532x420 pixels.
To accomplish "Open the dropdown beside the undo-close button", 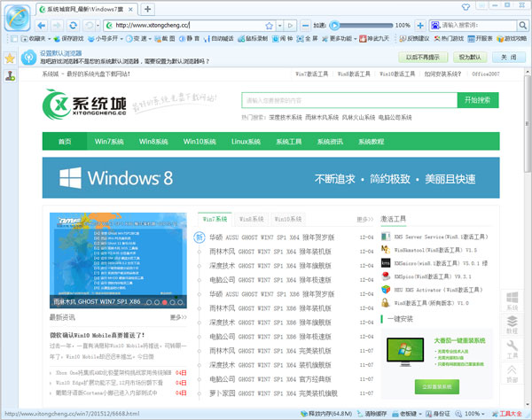I will coord(98,26).
